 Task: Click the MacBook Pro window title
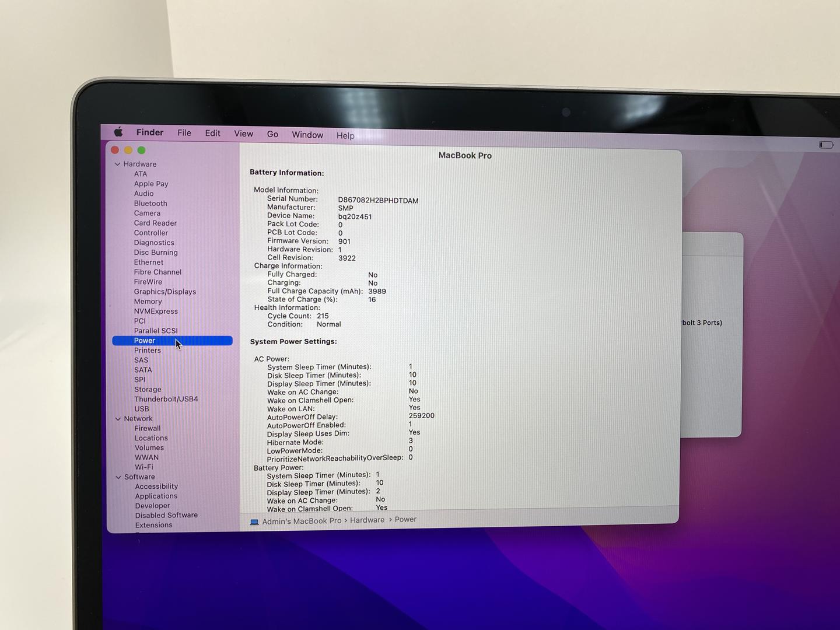pyautogui.click(x=465, y=155)
